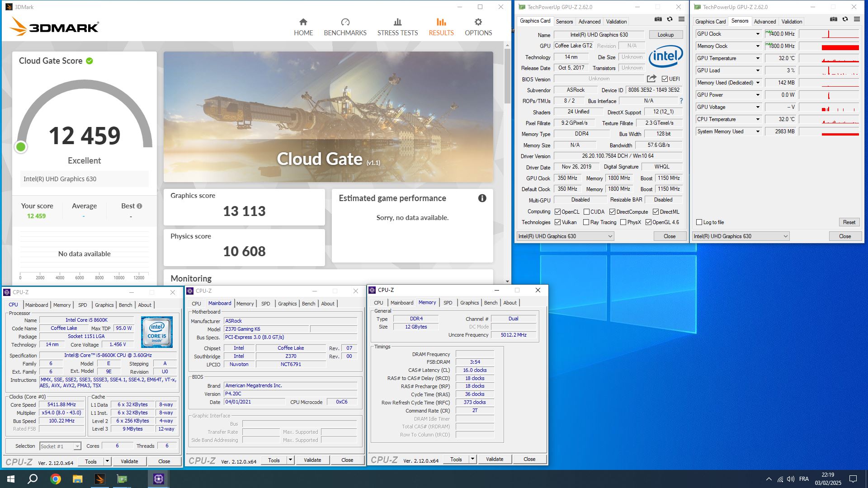This screenshot has height=488, width=868.
Task: Click the camera icon in the GPU-Z Sensors window
Action: coord(834,19)
